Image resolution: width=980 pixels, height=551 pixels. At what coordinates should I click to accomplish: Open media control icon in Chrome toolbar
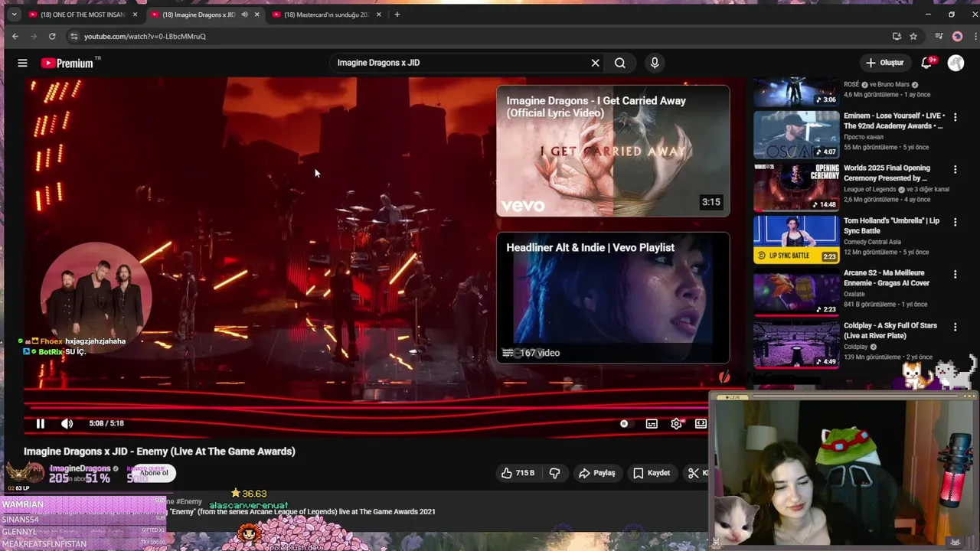pyautogui.click(x=939, y=36)
